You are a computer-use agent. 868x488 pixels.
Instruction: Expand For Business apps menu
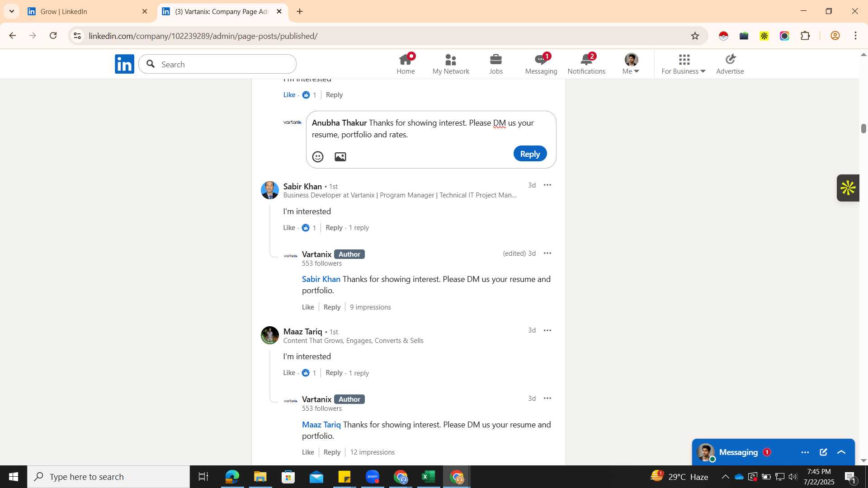[684, 64]
